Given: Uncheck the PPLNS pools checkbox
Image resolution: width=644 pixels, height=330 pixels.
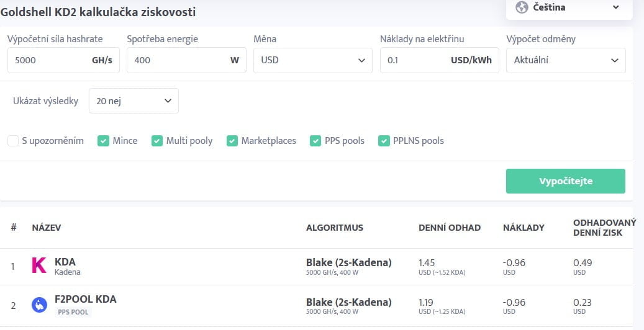Looking at the screenshot, I should [x=384, y=141].
